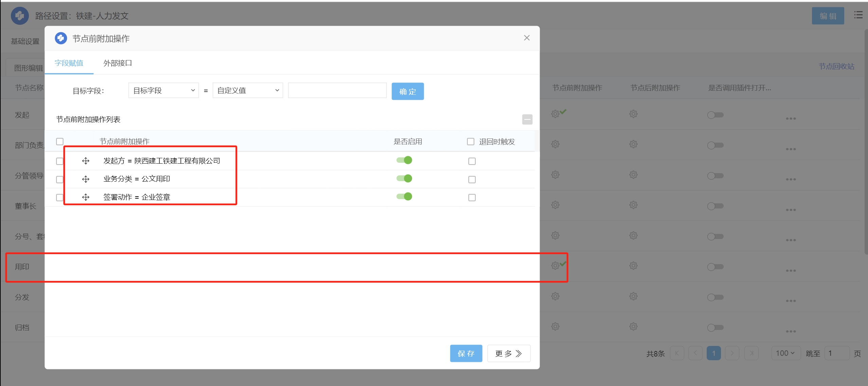Toggle plugin switch in 分发 row
Viewport: 868px width, 386px height.
click(x=715, y=297)
